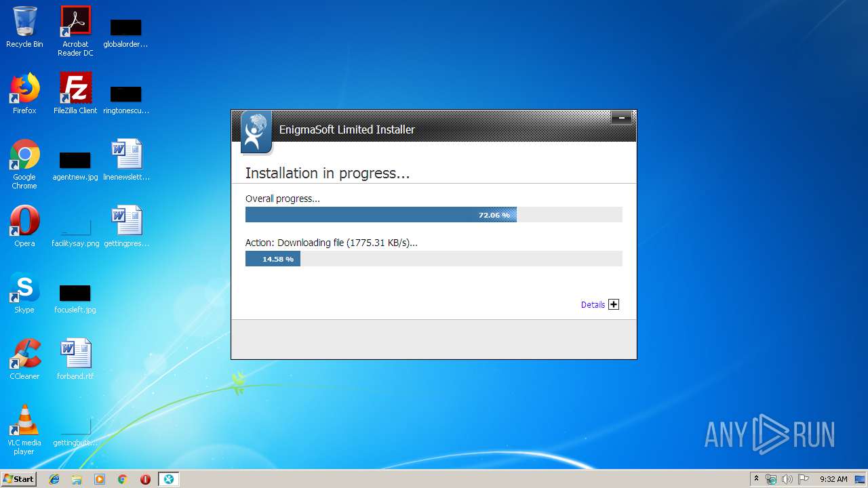Select linenewslett Word document icon
The image size is (868, 488).
click(x=126, y=160)
